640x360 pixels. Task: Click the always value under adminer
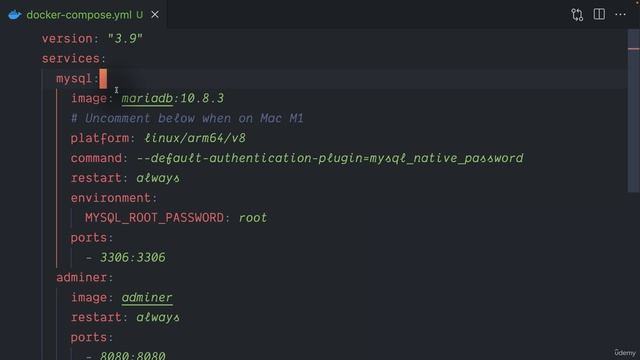coord(158,318)
